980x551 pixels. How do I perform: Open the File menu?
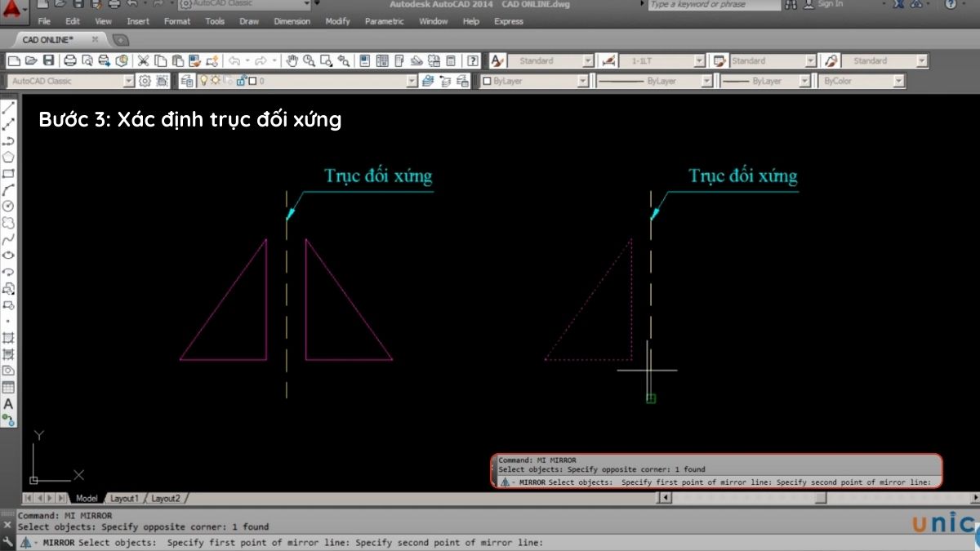click(44, 21)
